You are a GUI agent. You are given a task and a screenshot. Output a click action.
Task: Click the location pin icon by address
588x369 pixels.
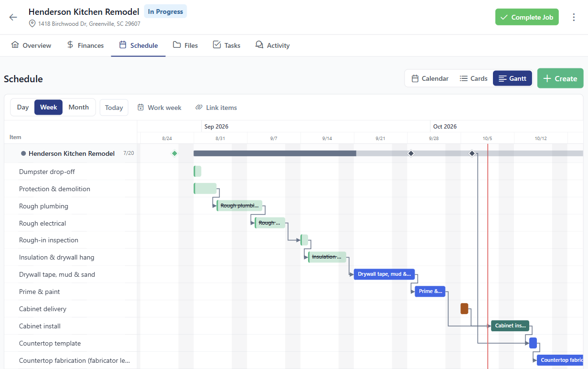pos(32,23)
